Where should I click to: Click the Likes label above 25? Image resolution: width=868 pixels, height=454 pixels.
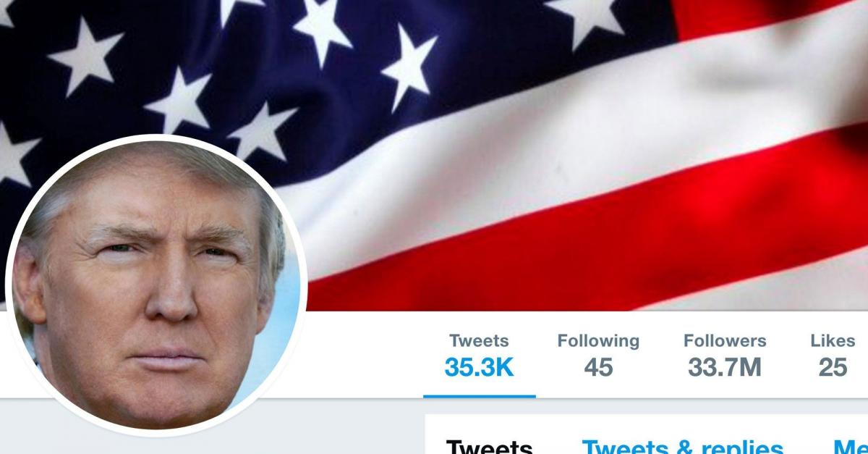tap(833, 340)
